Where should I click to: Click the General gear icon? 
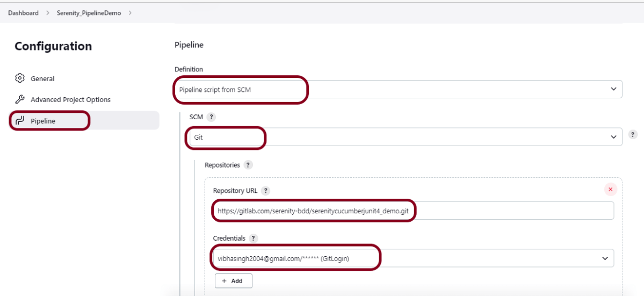click(20, 78)
